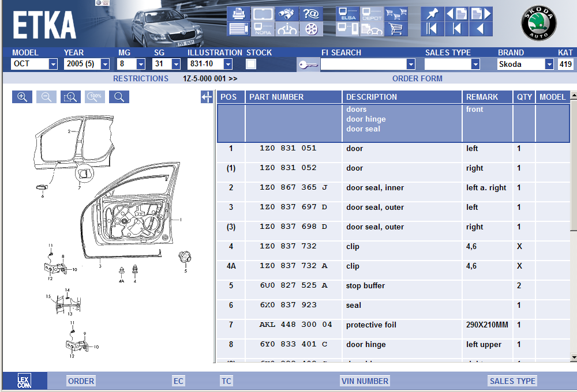
Task: Open the multiple shopping carts icon
Action: tap(396, 14)
